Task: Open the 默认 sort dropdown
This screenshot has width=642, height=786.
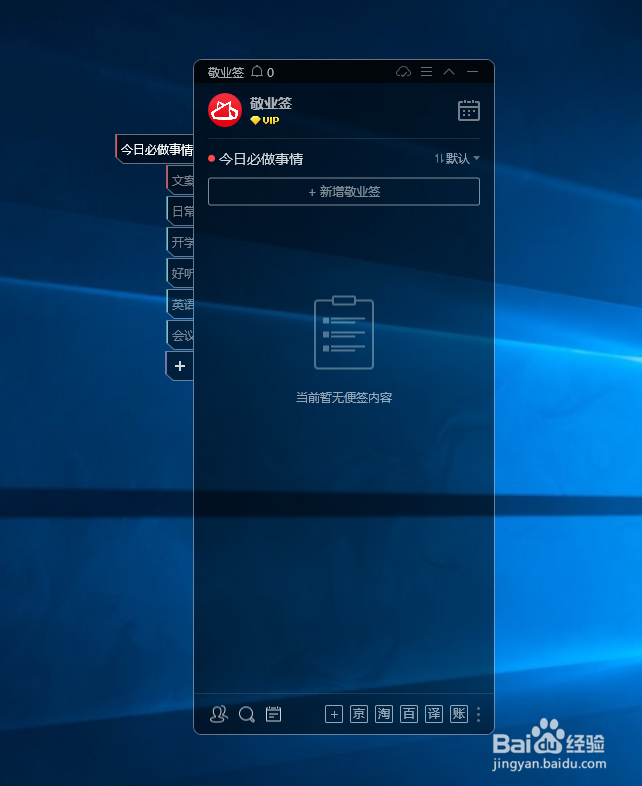Action: (457, 158)
